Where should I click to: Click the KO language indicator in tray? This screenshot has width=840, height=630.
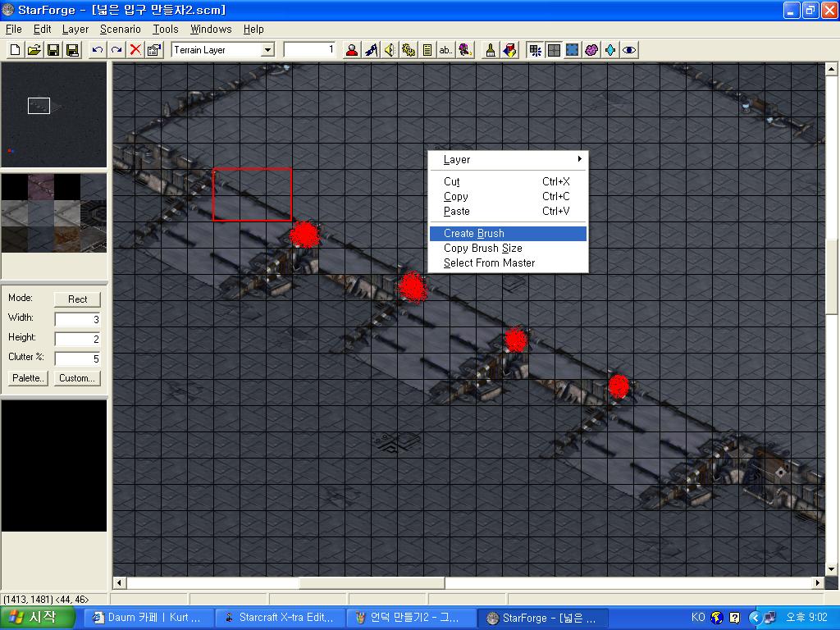698,617
